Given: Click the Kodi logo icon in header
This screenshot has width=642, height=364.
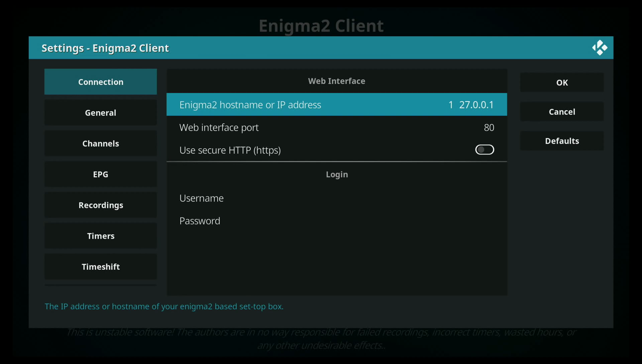Looking at the screenshot, I should pyautogui.click(x=600, y=48).
